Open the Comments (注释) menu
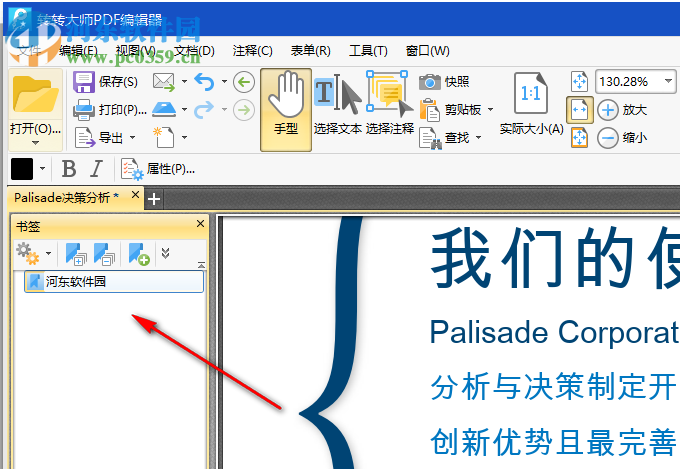The width and height of the screenshot is (680, 469). point(252,51)
